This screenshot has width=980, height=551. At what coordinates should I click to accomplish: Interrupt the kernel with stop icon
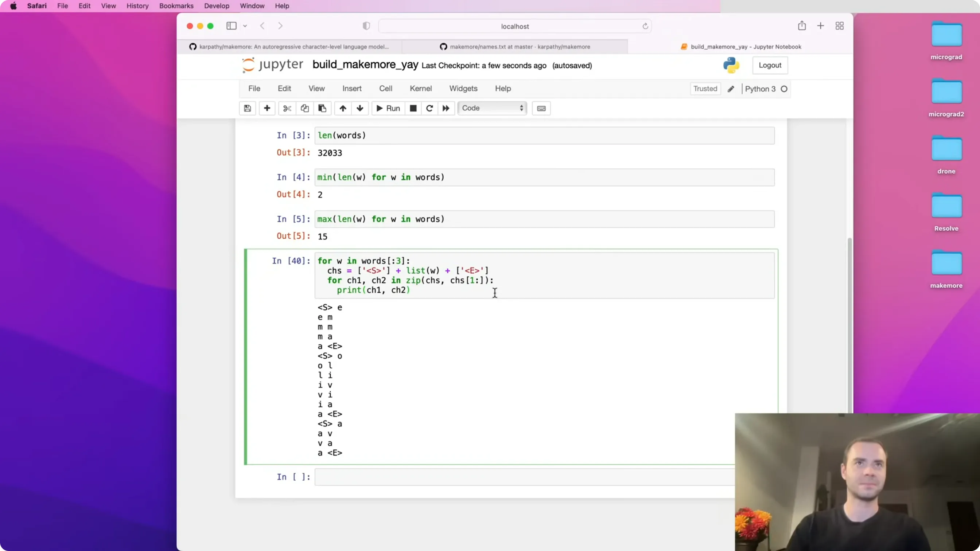pyautogui.click(x=413, y=108)
